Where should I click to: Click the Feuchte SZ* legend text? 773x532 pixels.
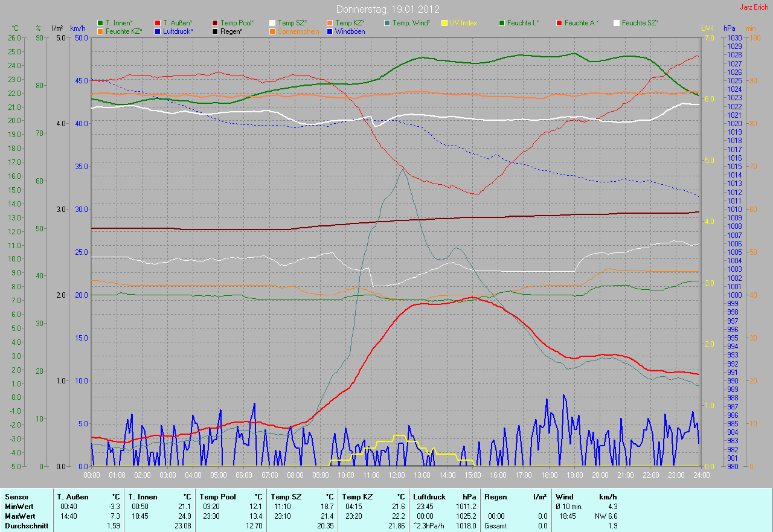(640, 23)
